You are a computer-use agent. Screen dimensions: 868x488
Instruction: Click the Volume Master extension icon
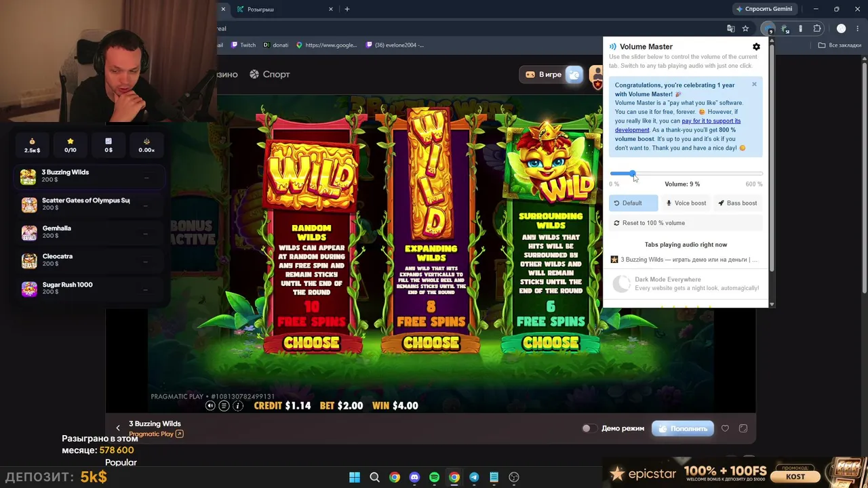[768, 28]
